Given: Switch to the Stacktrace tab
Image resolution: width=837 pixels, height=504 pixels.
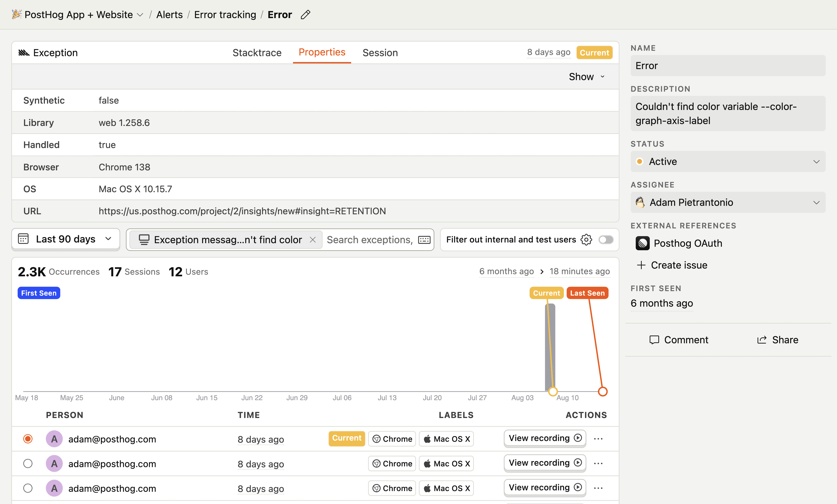Looking at the screenshot, I should [257, 53].
